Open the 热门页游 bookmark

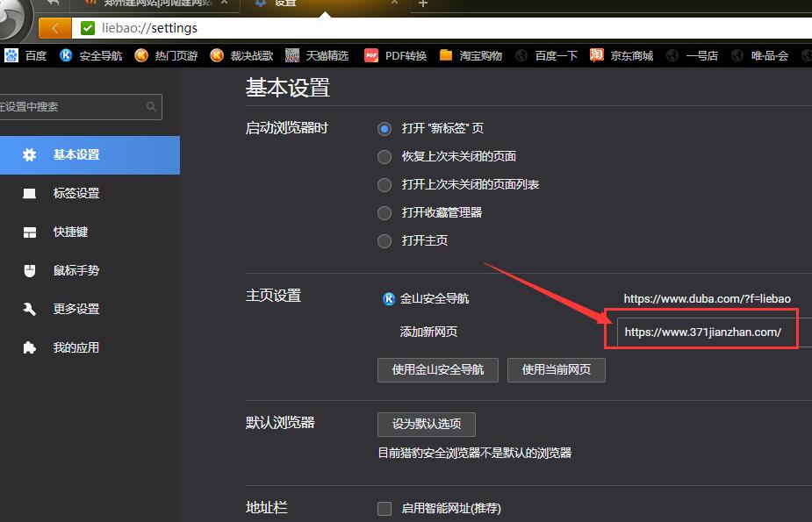click(166, 55)
